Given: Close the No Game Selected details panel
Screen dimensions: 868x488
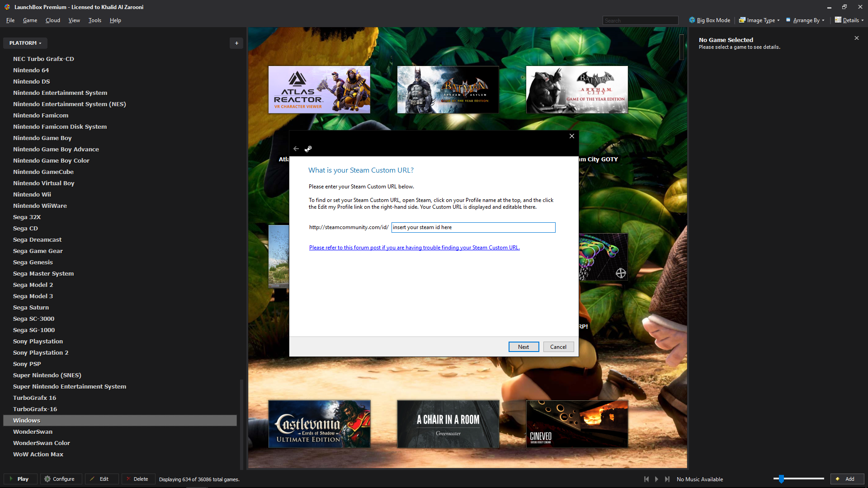Looking at the screenshot, I should click(856, 38).
